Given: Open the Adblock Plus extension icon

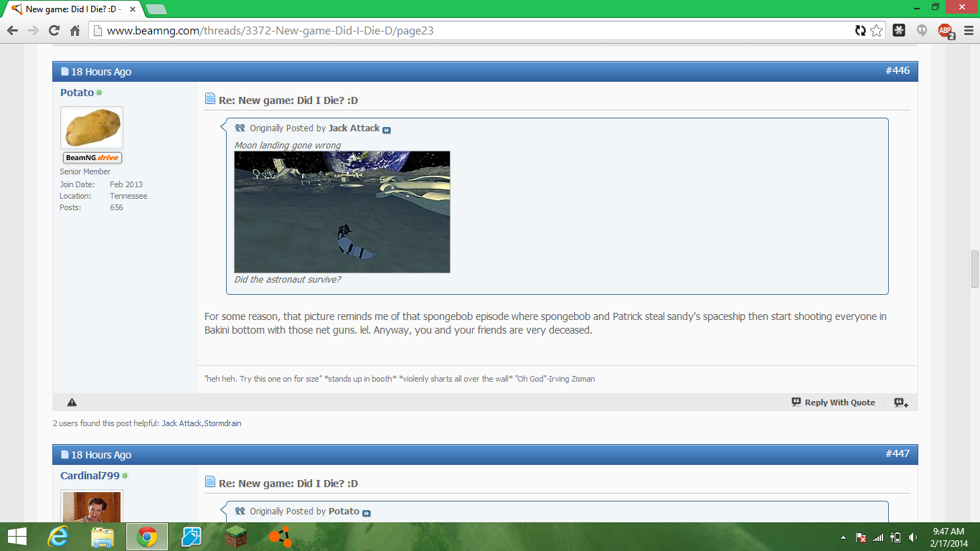Looking at the screenshot, I should (x=946, y=31).
